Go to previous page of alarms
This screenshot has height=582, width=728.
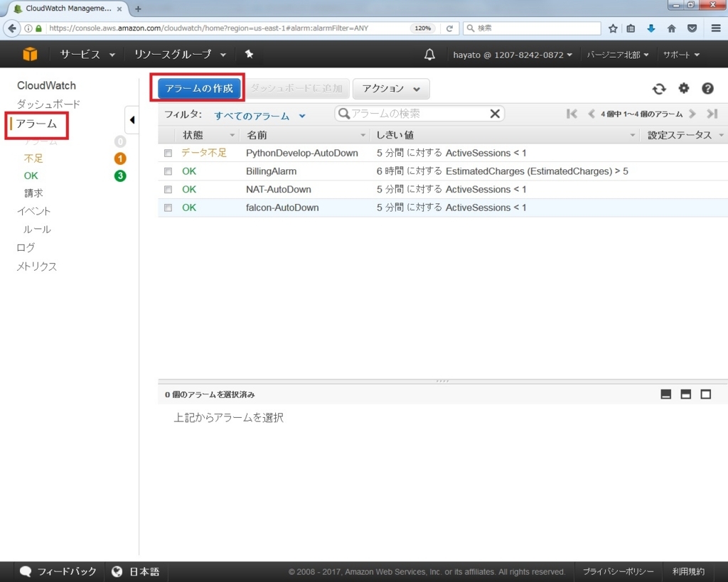tap(591, 114)
